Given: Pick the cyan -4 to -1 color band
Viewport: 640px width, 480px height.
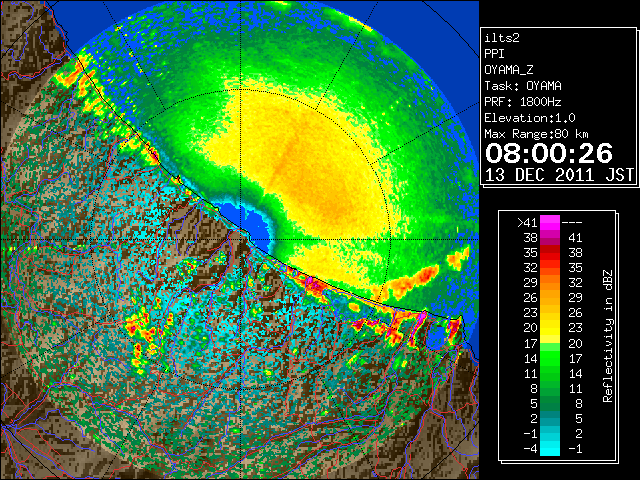Looking at the screenshot, I should coord(550,448).
